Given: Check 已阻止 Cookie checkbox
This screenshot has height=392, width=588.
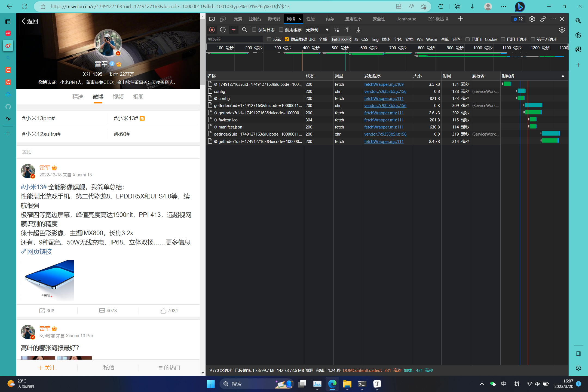Looking at the screenshot, I should pyautogui.click(x=467, y=39).
